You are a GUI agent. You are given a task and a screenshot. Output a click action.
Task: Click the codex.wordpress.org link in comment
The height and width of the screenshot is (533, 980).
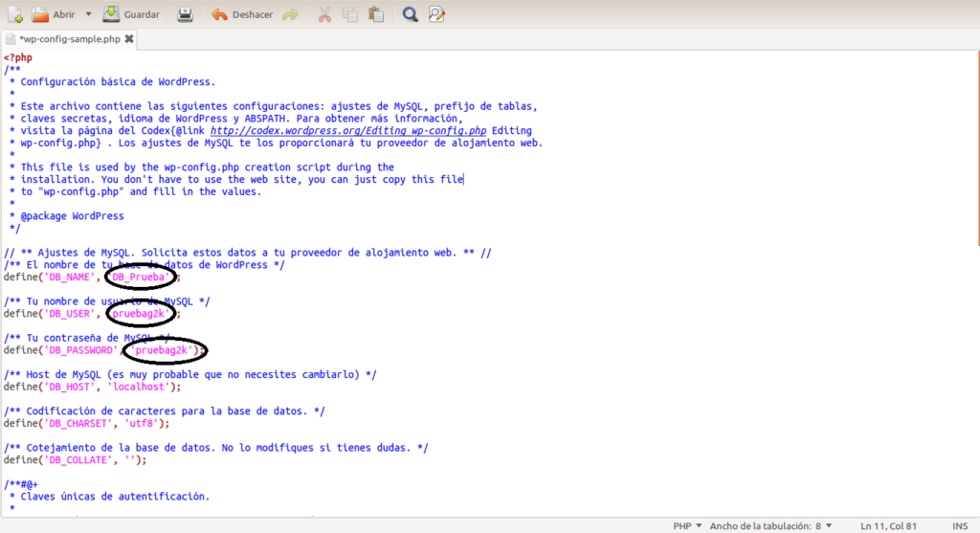pyautogui.click(x=348, y=130)
